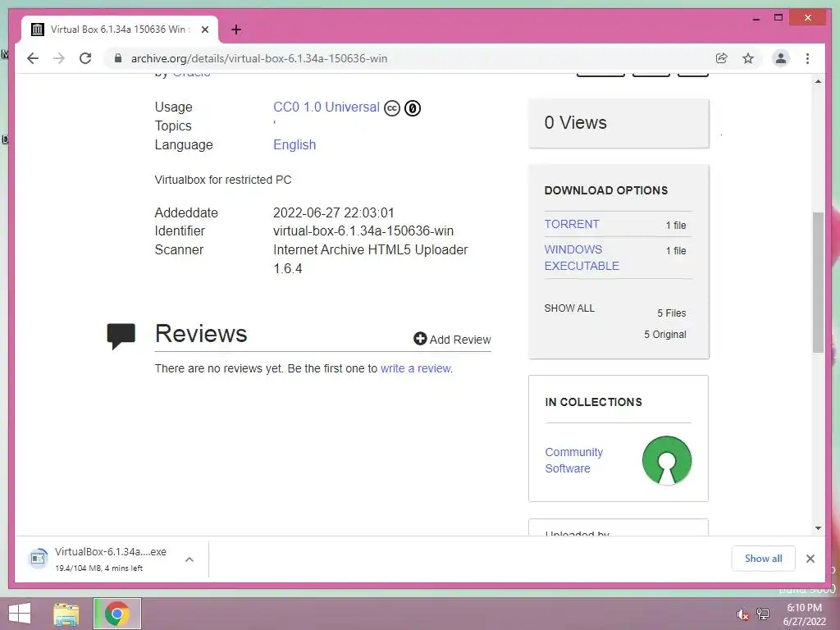Close the Virtual Box tab
The height and width of the screenshot is (630, 840).
click(204, 30)
